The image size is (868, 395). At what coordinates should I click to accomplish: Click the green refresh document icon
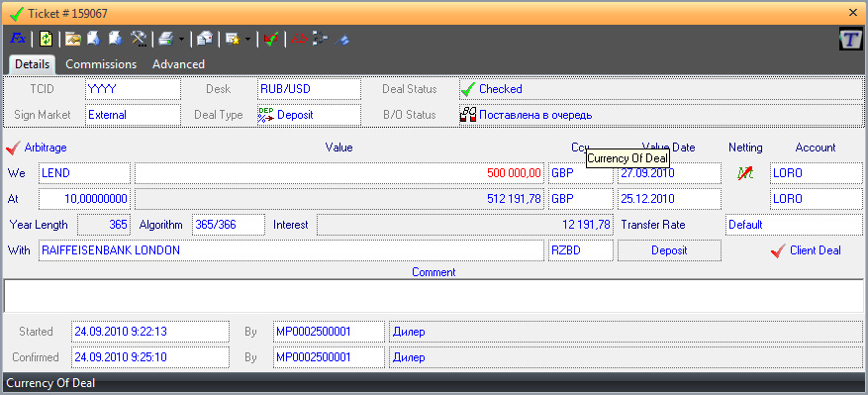[46, 39]
